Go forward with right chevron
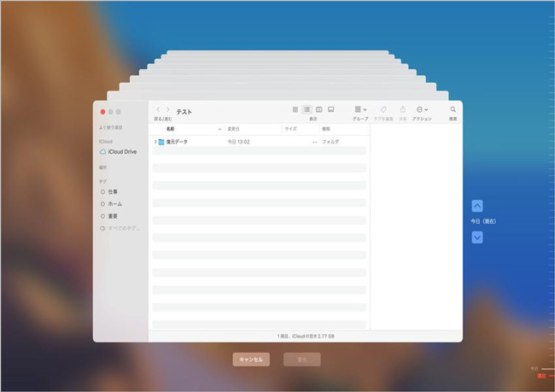The image size is (555, 392). coord(167,110)
